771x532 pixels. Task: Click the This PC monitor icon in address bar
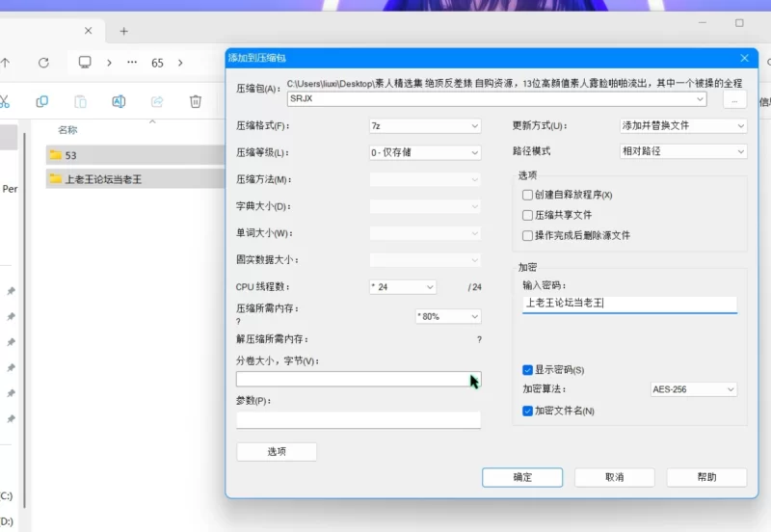coord(85,62)
